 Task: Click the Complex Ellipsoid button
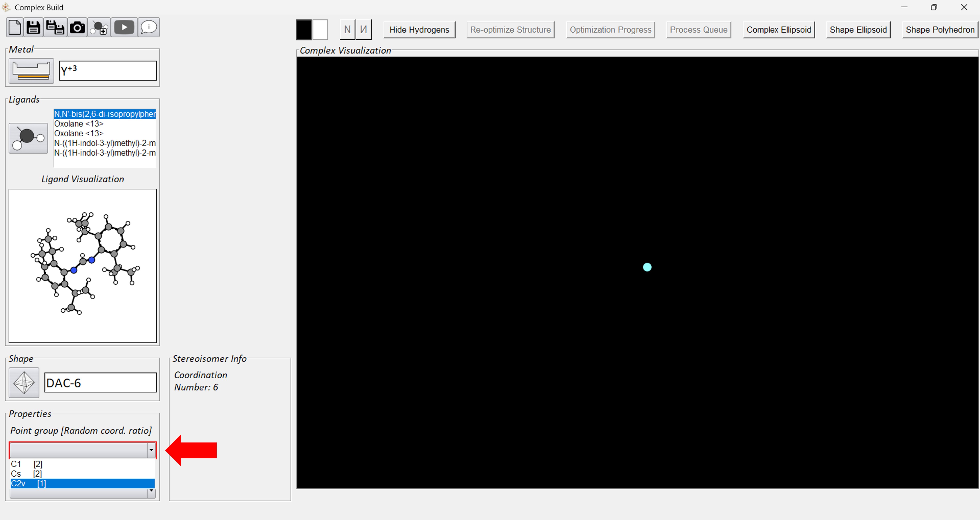point(778,30)
